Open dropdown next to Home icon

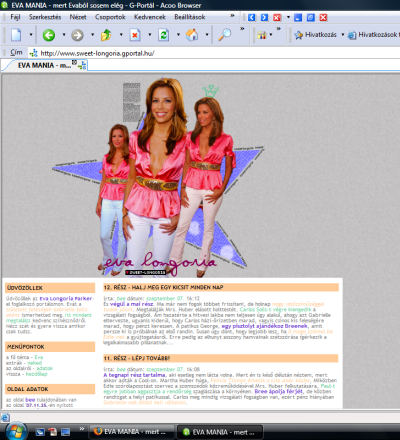coord(207,35)
